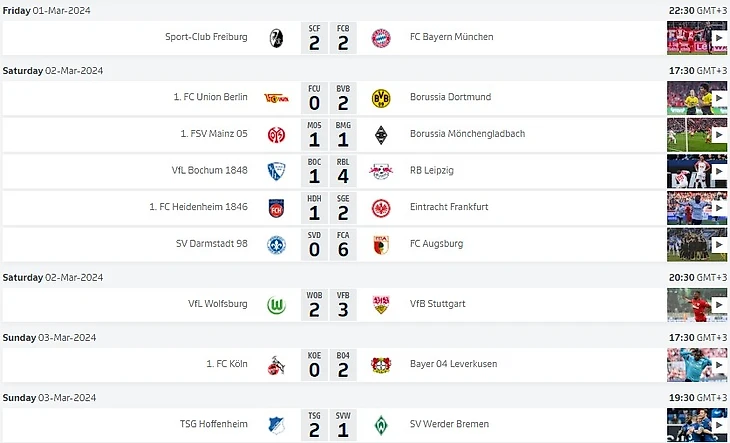
Task: Open the Borussia Mönchengladbach team link
Action: [467, 134]
